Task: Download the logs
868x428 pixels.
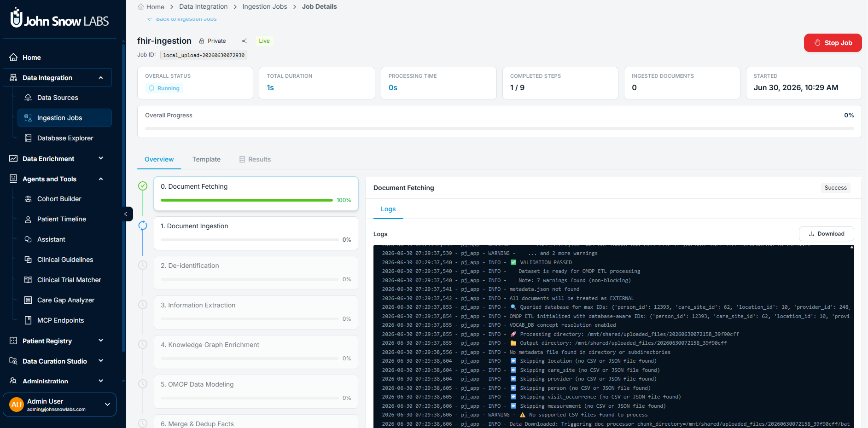Action: tap(826, 234)
